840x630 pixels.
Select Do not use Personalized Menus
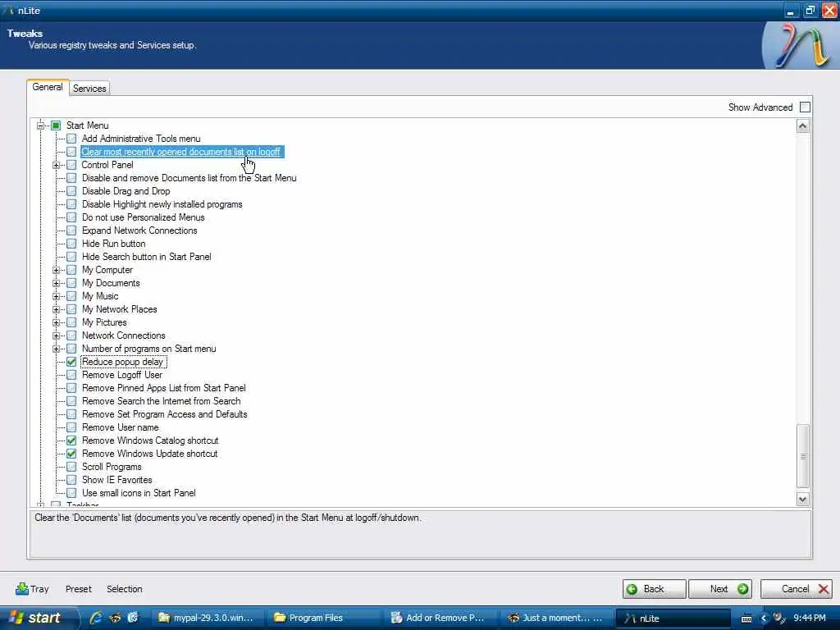(x=144, y=217)
